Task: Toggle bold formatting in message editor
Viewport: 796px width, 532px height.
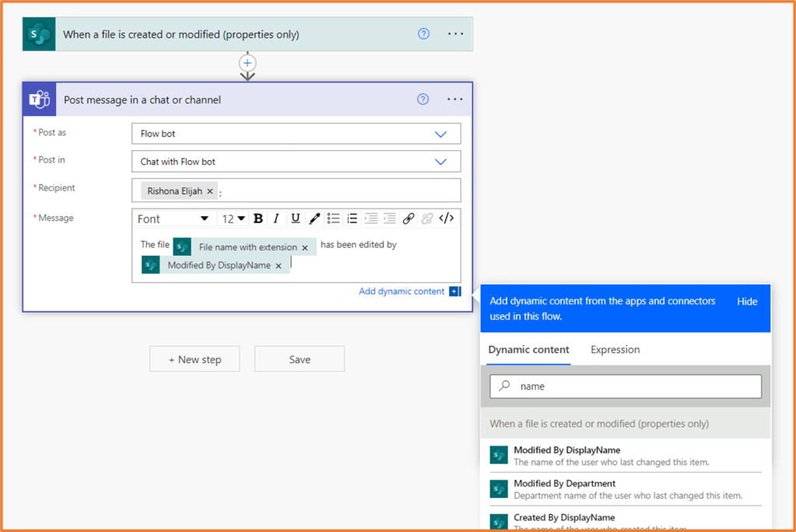Action: coord(258,219)
